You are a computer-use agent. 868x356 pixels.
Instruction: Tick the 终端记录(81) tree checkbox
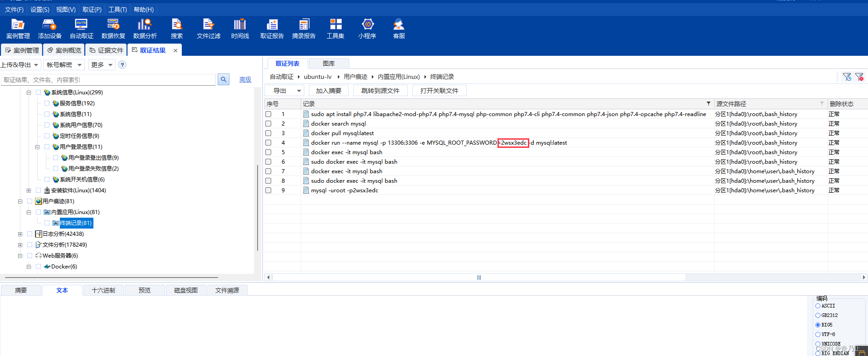click(x=47, y=223)
